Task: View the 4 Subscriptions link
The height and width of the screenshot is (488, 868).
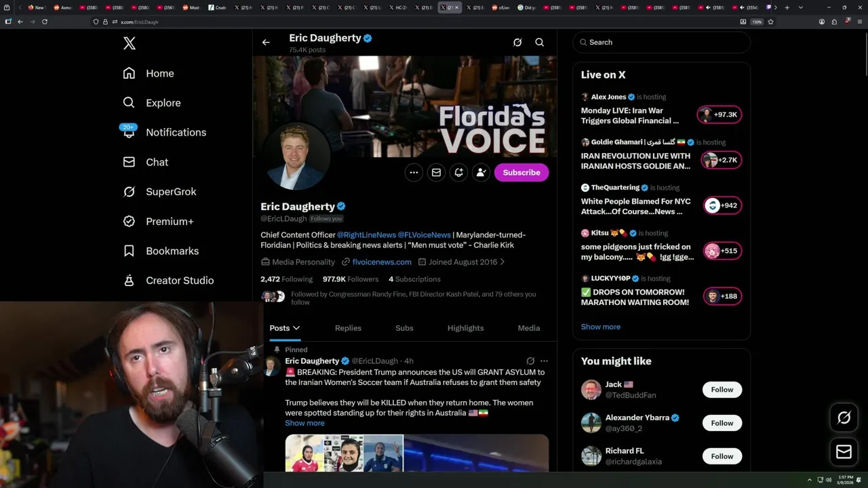Action: click(x=414, y=279)
